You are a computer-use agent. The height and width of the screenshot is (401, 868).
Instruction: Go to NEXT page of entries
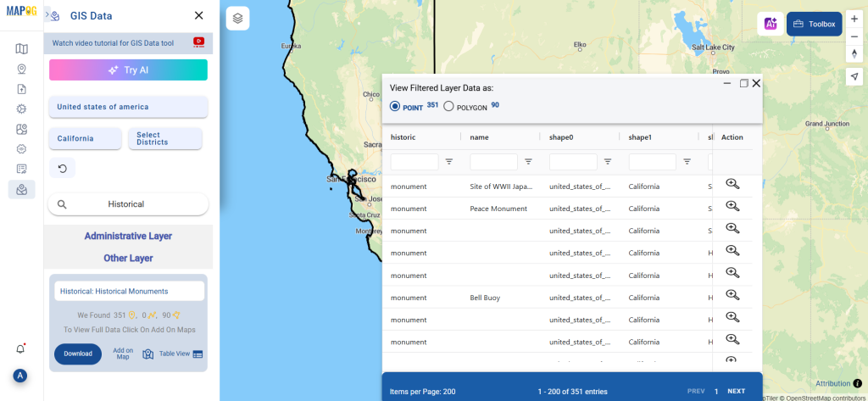point(736,391)
